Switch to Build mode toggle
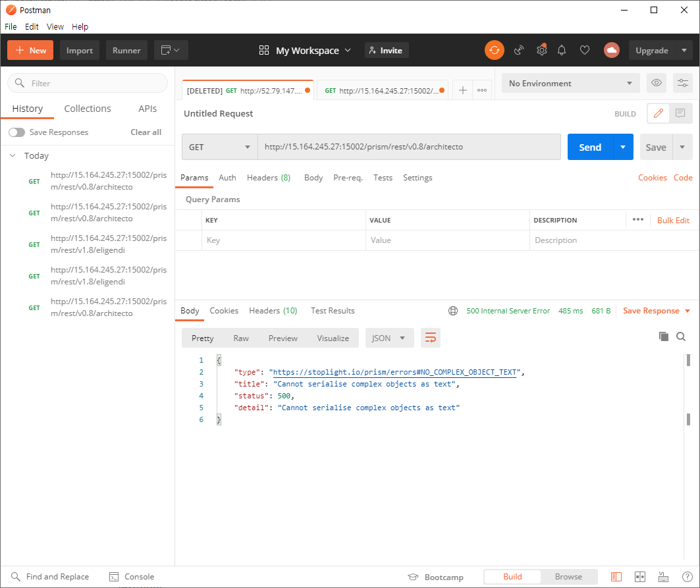Image resolution: width=700 pixels, height=588 pixels. [512, 577]
